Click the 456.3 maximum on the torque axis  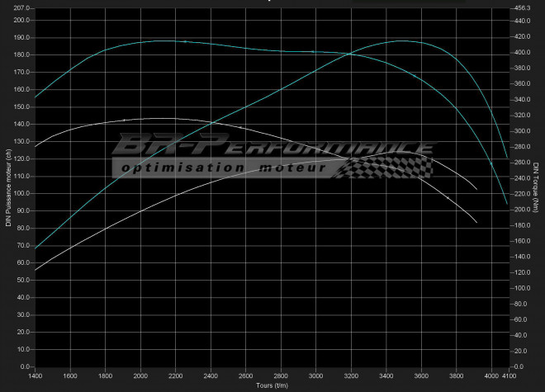pyautogui.click(x=522, y=7)
